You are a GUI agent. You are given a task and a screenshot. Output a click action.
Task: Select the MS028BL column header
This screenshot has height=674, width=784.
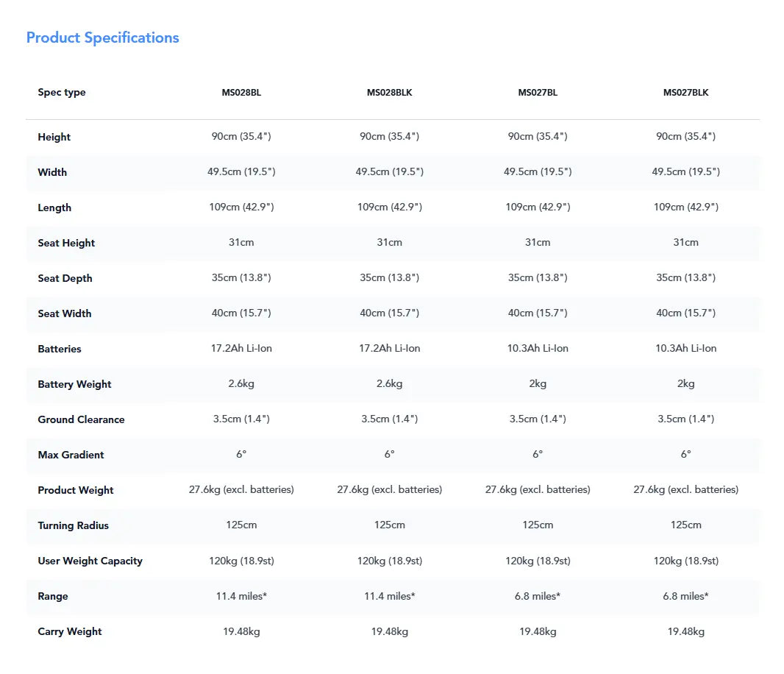point(241,93)
